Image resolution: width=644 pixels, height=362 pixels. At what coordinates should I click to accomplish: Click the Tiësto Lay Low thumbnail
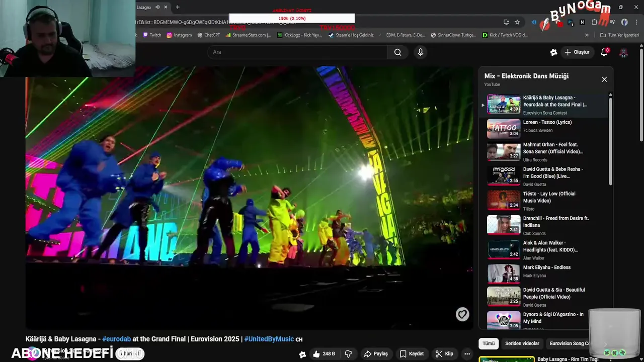504,200
